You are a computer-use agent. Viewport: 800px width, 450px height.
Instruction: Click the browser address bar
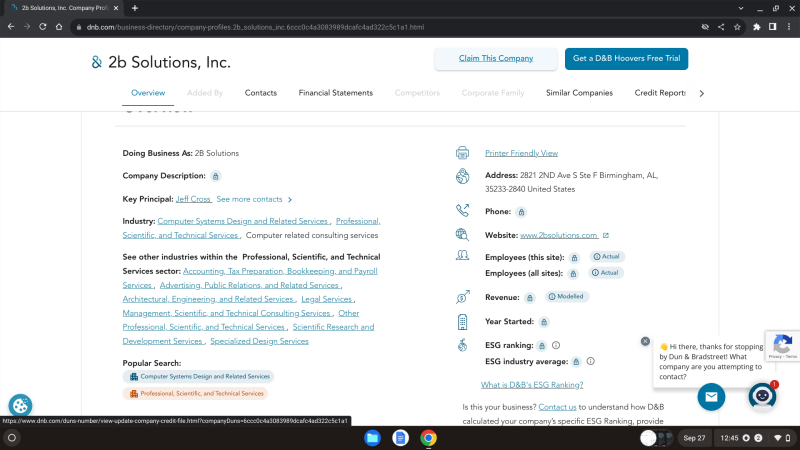coord(383,27)
